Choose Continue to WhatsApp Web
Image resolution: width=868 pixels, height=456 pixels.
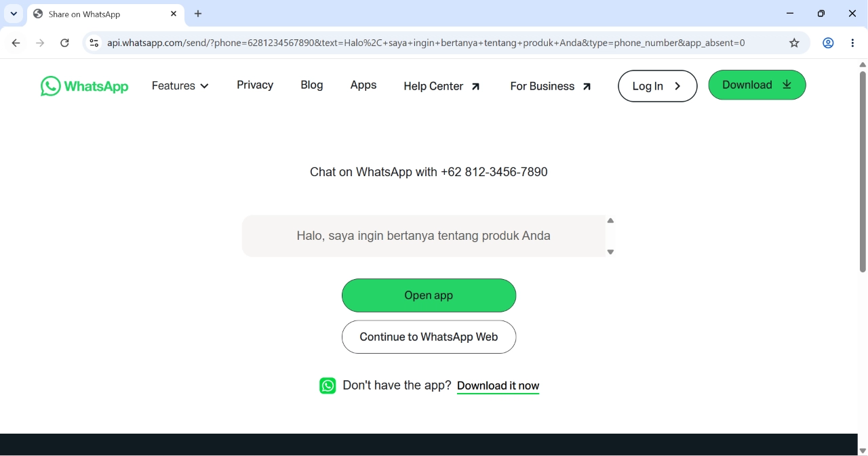pos(429,337)
